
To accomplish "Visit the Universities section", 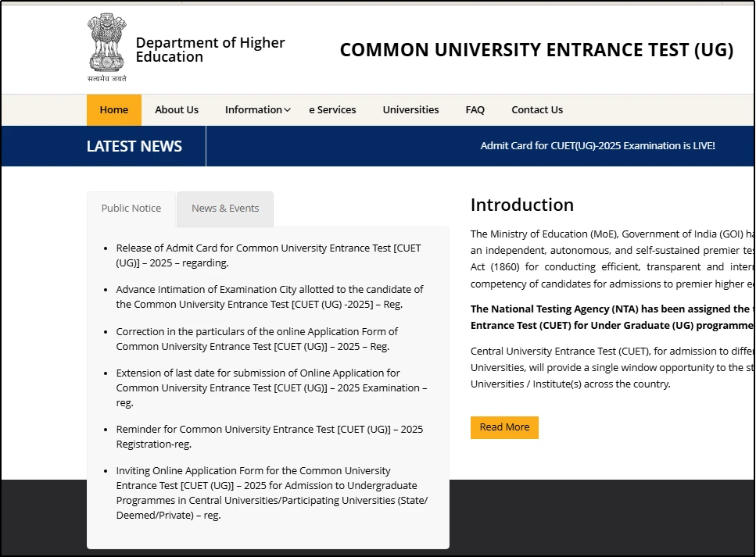I will point(410,109).
